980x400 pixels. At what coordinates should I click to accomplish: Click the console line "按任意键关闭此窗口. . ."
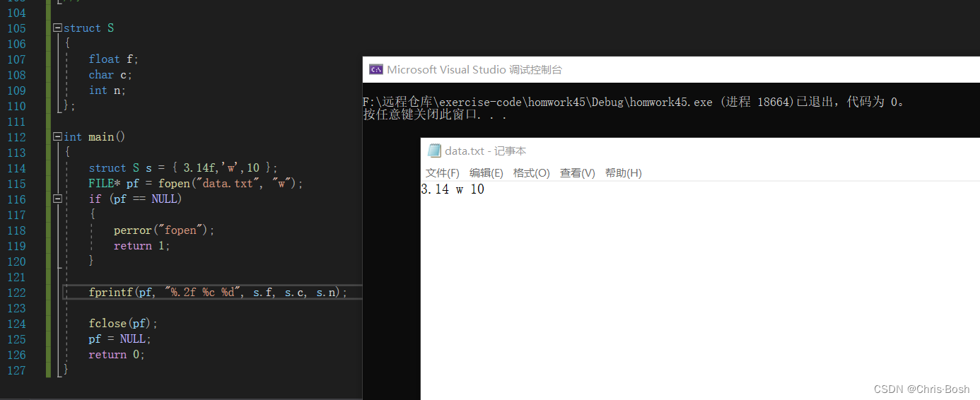point(435,114)
